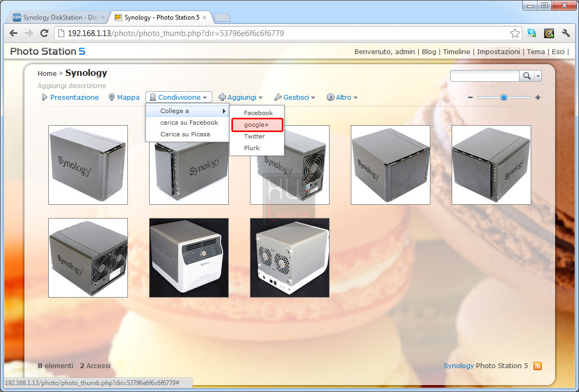
Task: Select the Synology - Photo Station 5 tab
Action: point(161,18)
